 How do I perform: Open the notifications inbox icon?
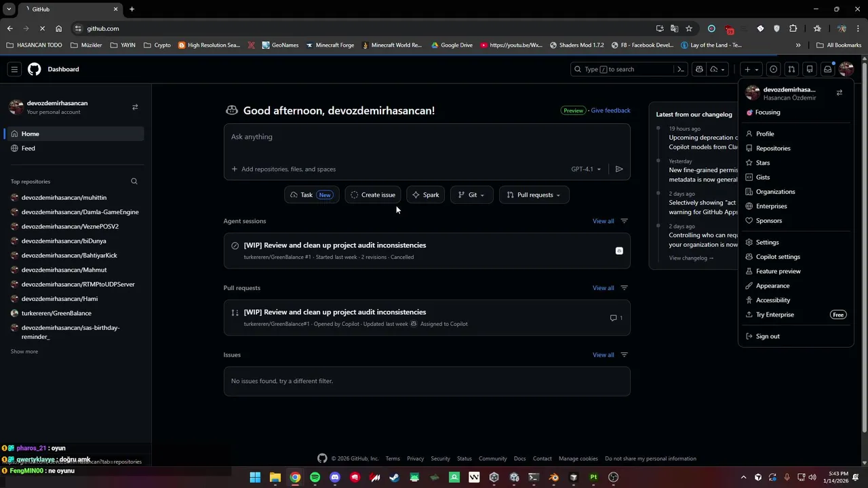click(828, 69)
